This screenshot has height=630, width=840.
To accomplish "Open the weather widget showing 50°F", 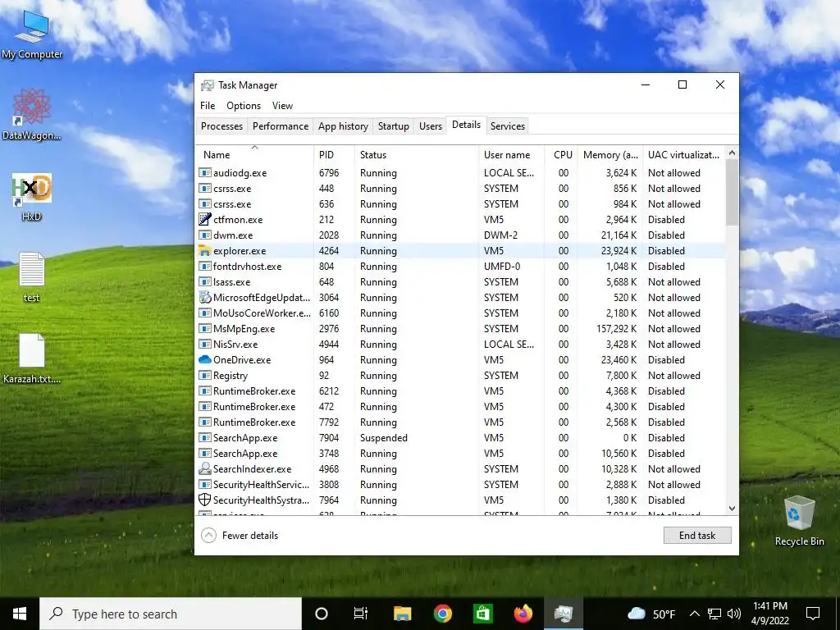I will (x=651, y=614).
